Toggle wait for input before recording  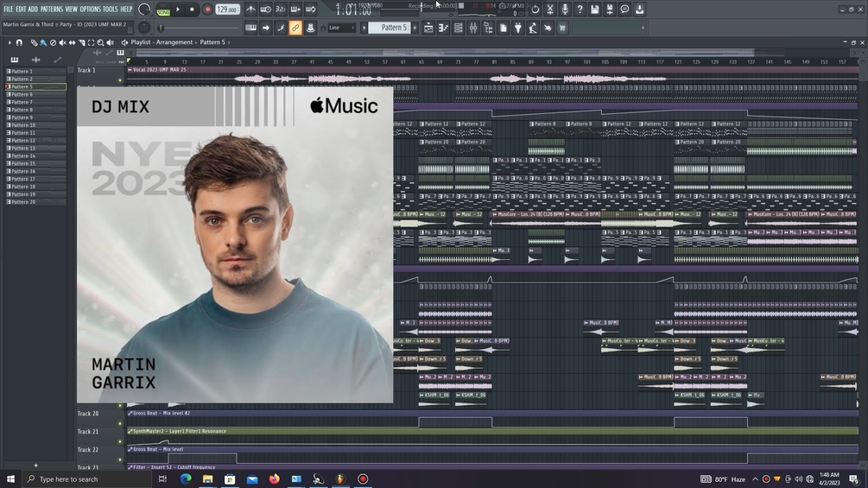click(266, 10)
